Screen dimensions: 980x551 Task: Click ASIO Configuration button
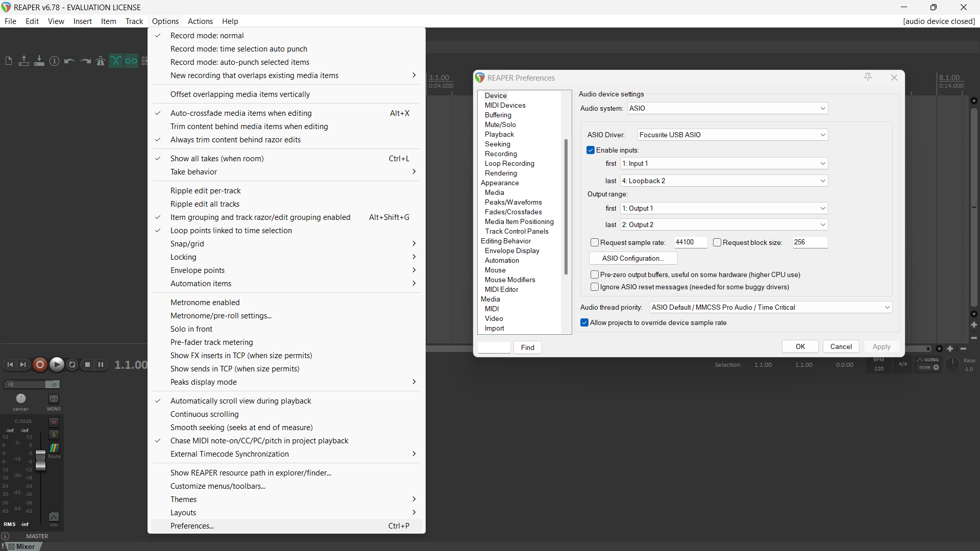633,258
